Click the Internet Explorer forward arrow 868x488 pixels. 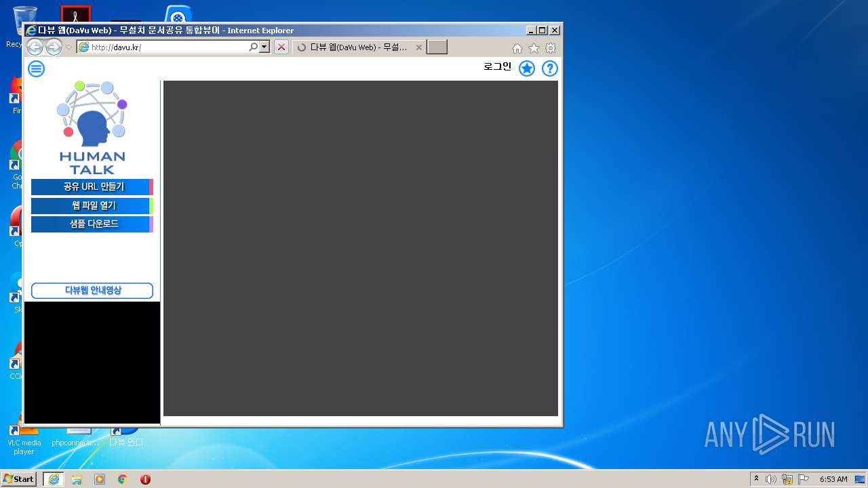[54, 47]
